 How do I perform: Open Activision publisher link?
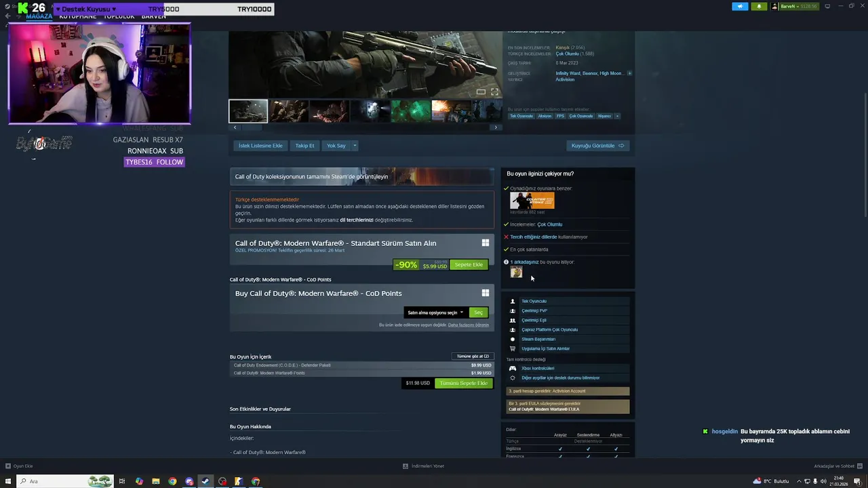point(565,79)
